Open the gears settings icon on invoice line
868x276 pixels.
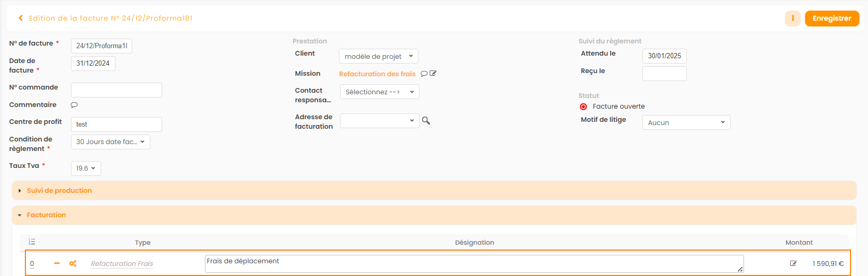point(73,263)
